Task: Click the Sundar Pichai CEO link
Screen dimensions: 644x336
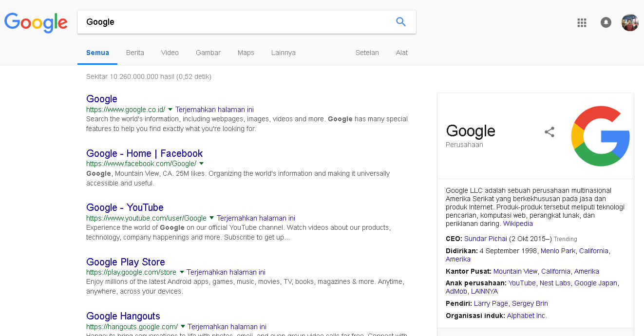Action: (x=486, y=239)
